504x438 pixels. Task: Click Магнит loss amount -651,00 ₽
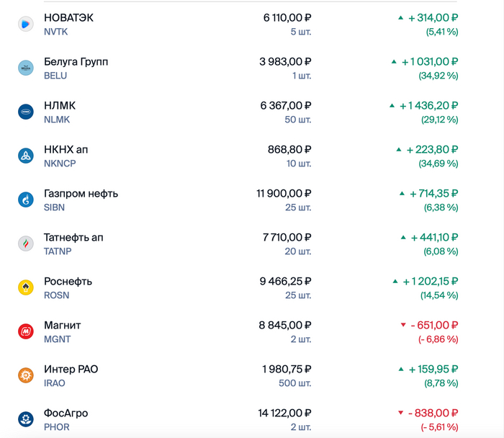click(433, 325)
